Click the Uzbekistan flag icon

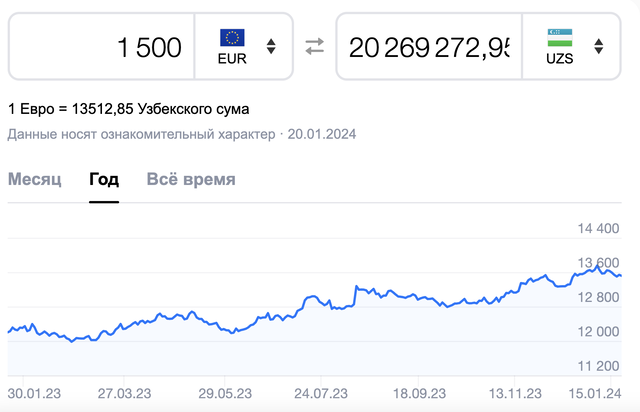coord(560,38)
